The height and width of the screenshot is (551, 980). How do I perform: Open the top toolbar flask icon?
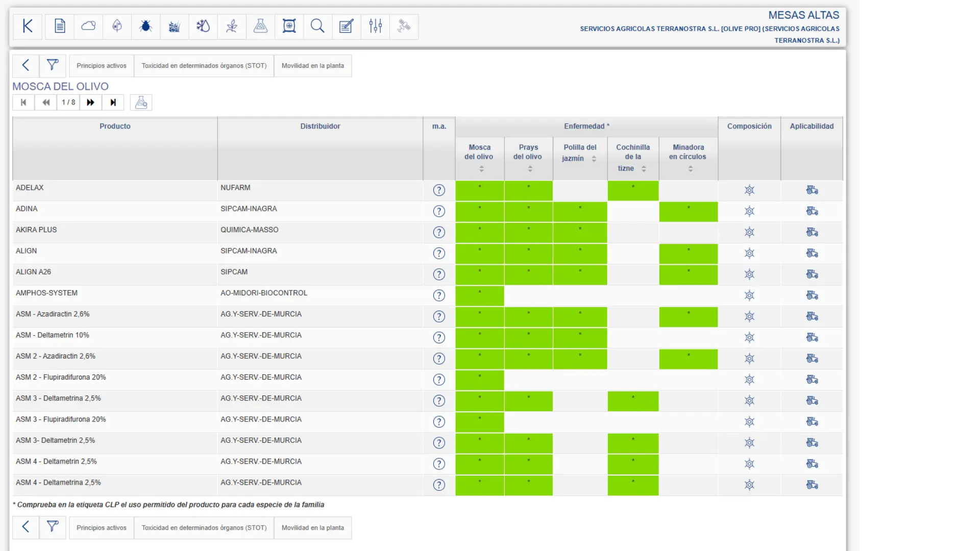click(260, 26)
